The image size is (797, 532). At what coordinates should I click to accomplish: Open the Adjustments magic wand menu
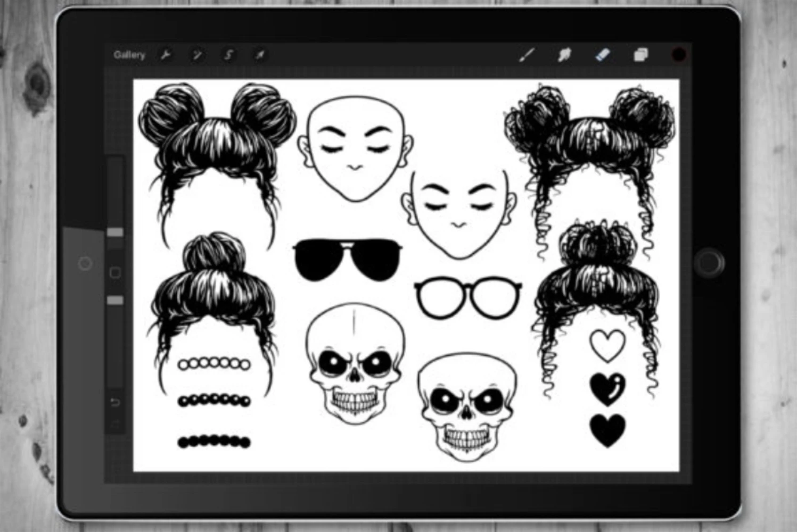197,55
